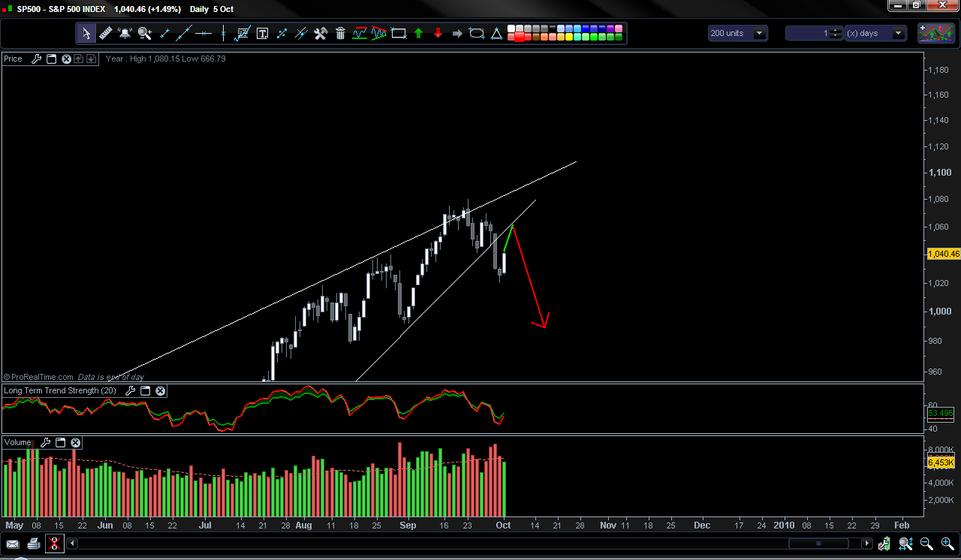Click the 6,453K volume value label
961x560 pixels.
[941, 463]
